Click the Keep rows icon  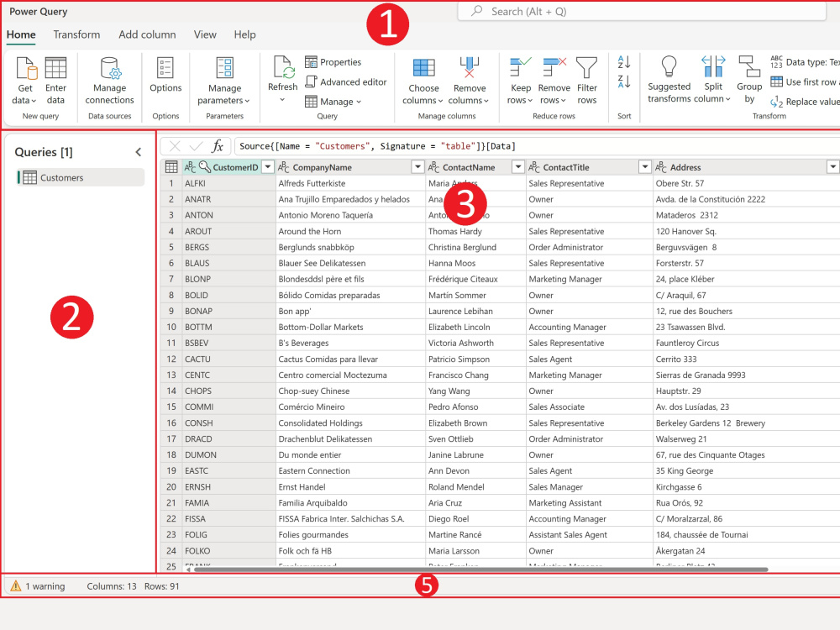pos(520,68)
